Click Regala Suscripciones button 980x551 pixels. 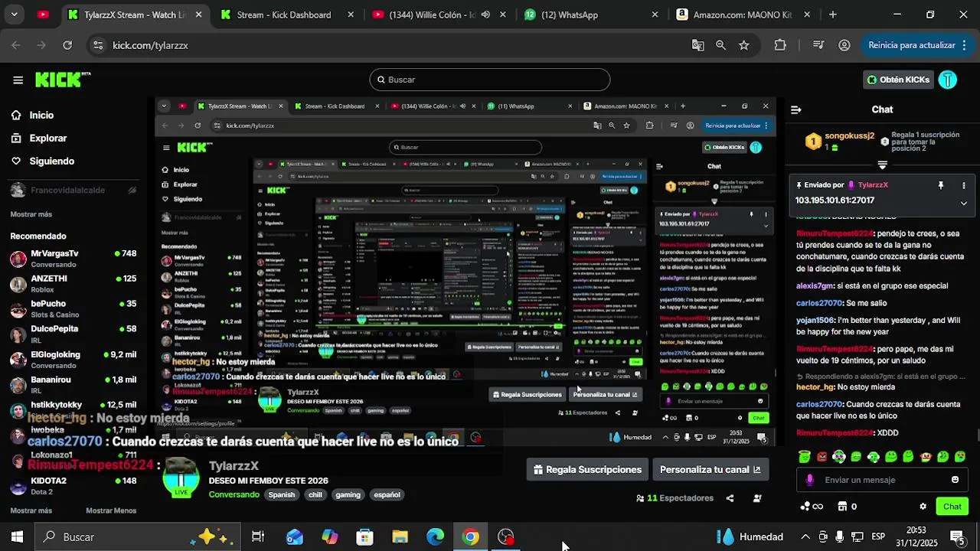pos(587,469)
